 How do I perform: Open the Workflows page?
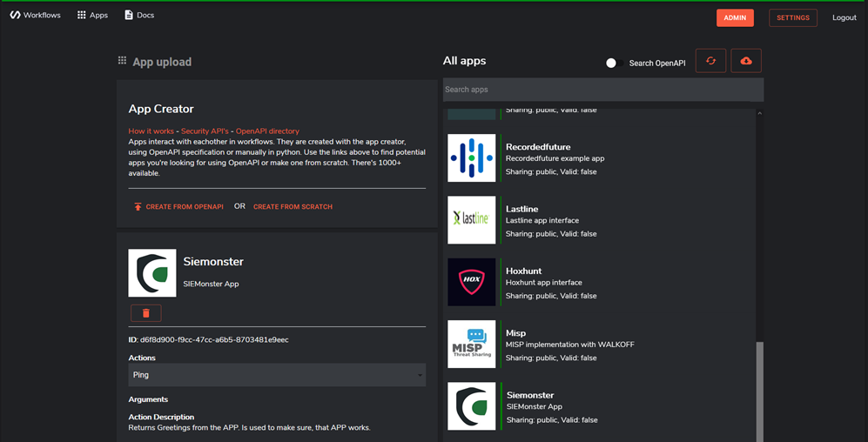point(36,16)
